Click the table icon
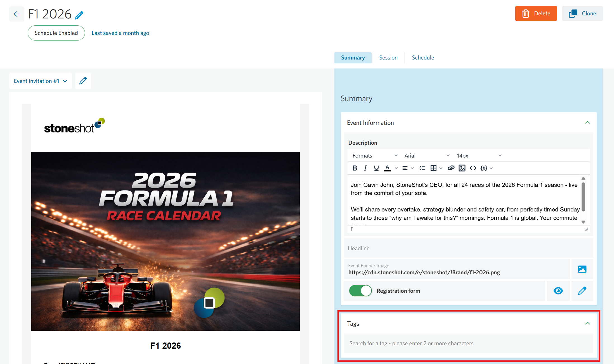 tap(433, 168)
